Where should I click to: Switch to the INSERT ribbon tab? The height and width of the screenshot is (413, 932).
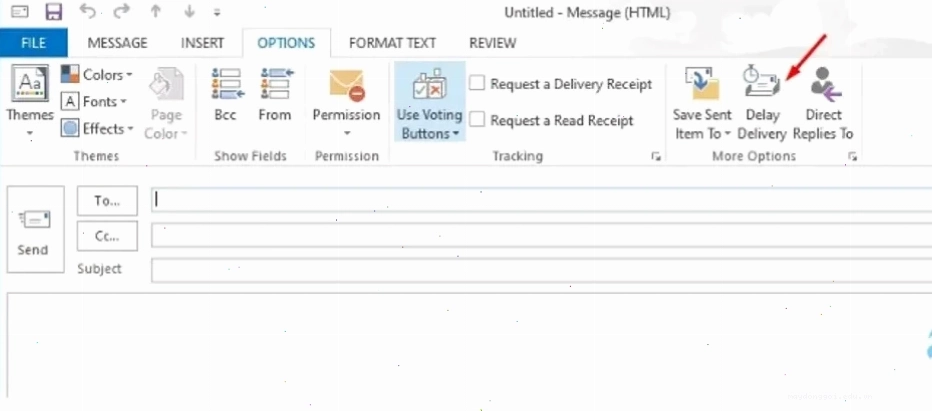202,43
